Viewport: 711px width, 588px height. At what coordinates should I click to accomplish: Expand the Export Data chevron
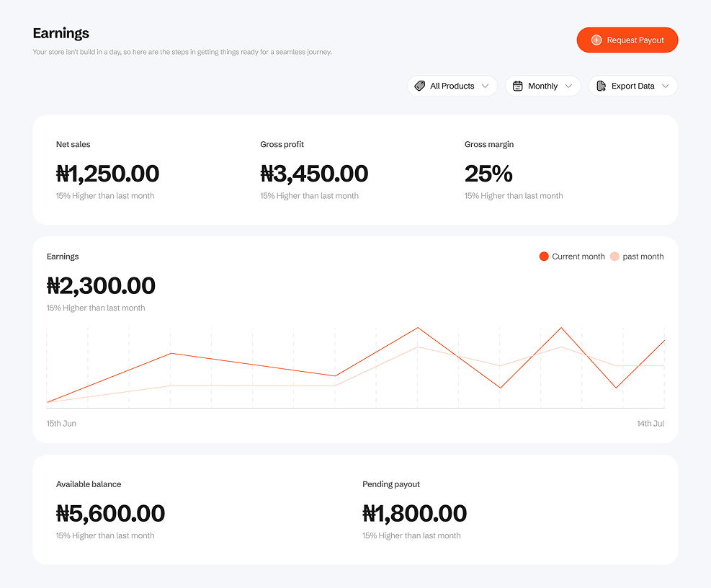click(665, 86)
